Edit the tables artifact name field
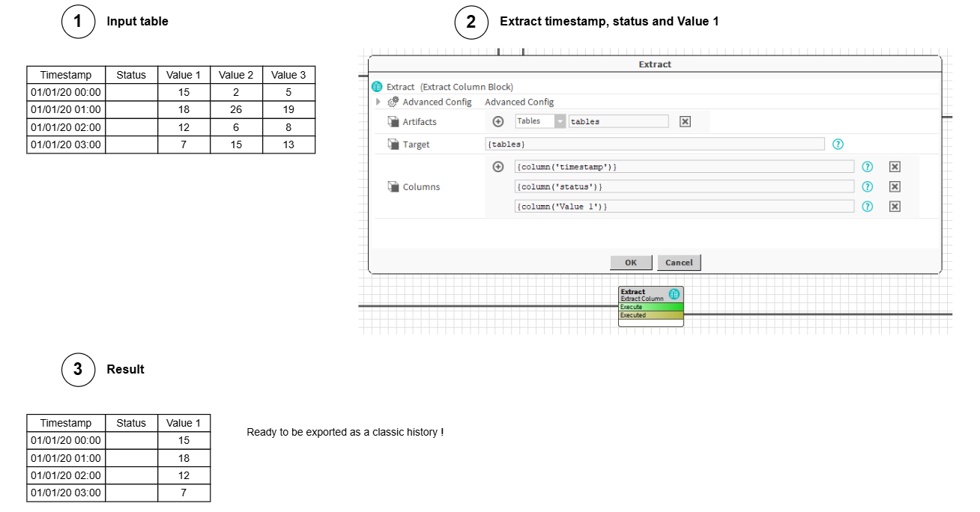Viewport: 980px width, 512px height. point(618,121)
